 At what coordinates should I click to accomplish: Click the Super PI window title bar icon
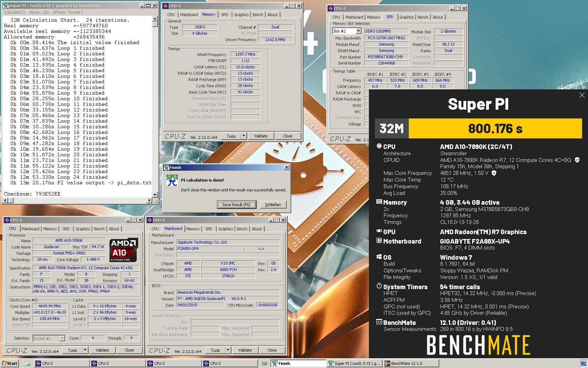(6, 6)
